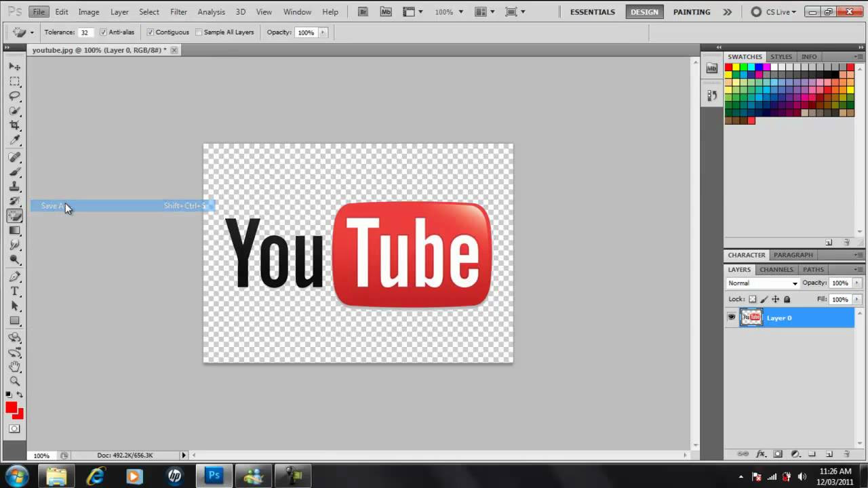Select the Brush tool

click(15, 171)
